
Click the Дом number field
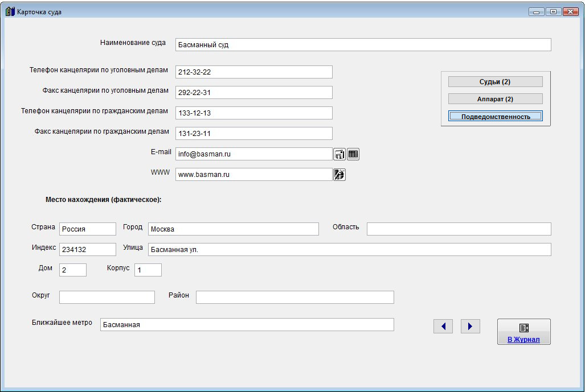pyautogui.click(x=73, y=270)
